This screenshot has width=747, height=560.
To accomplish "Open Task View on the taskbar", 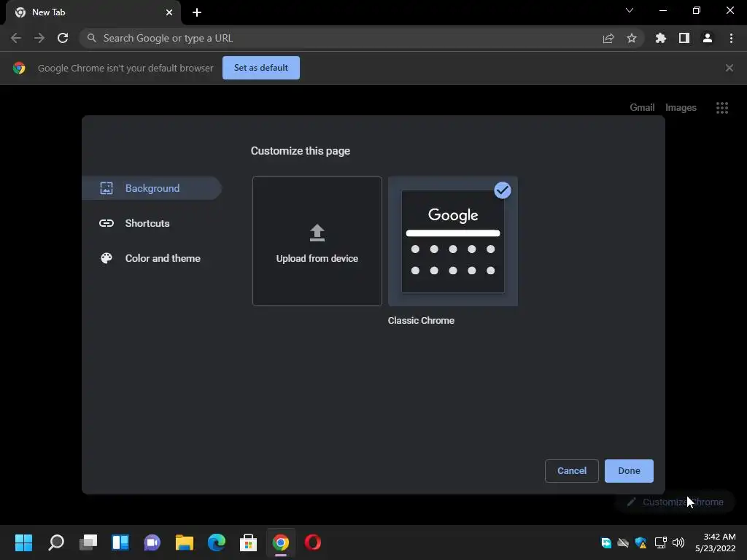I will [x=88, y=542].
